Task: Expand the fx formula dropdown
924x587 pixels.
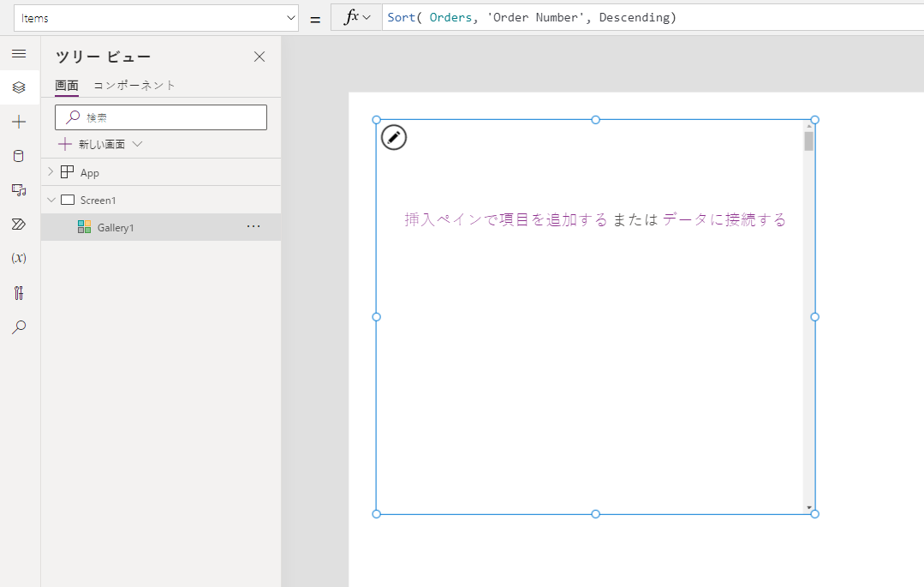Action: point(356,18)
